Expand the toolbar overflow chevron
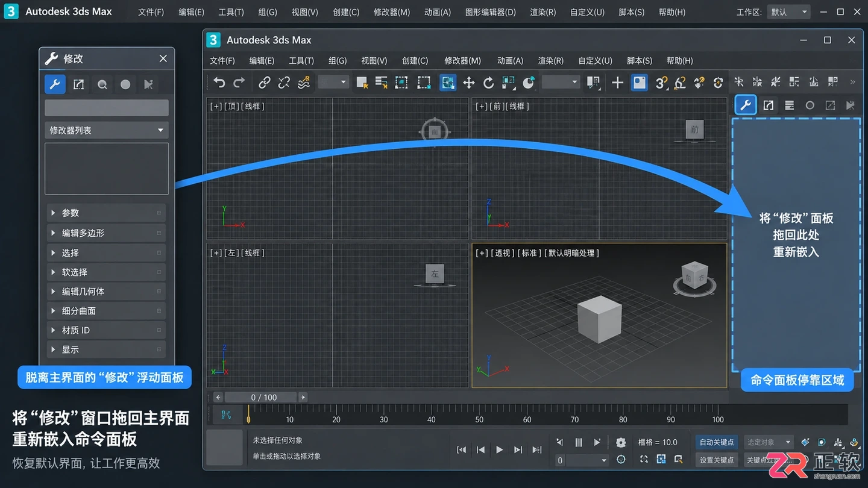Screen dimensions: 868x488 [852, 82]
